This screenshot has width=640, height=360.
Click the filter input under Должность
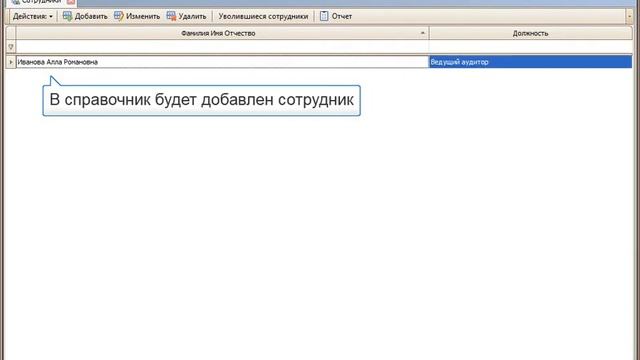(x=530, y=47)
